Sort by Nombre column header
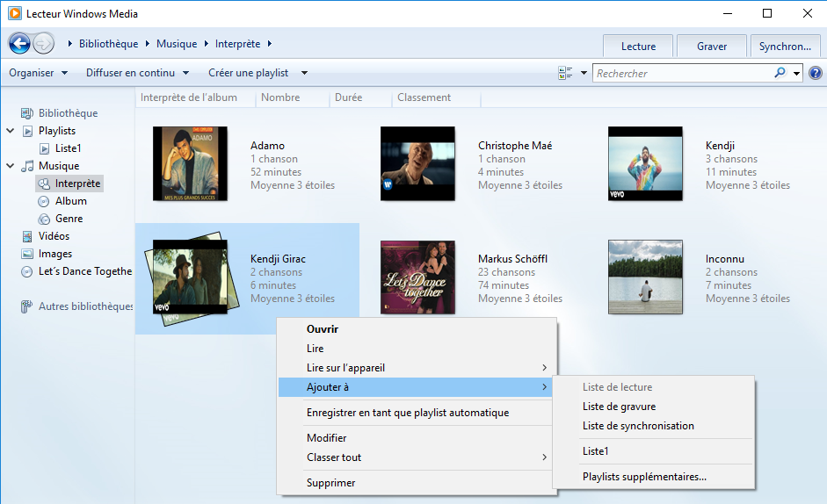This screenshot has height=504, width=827. coord(293,97)
